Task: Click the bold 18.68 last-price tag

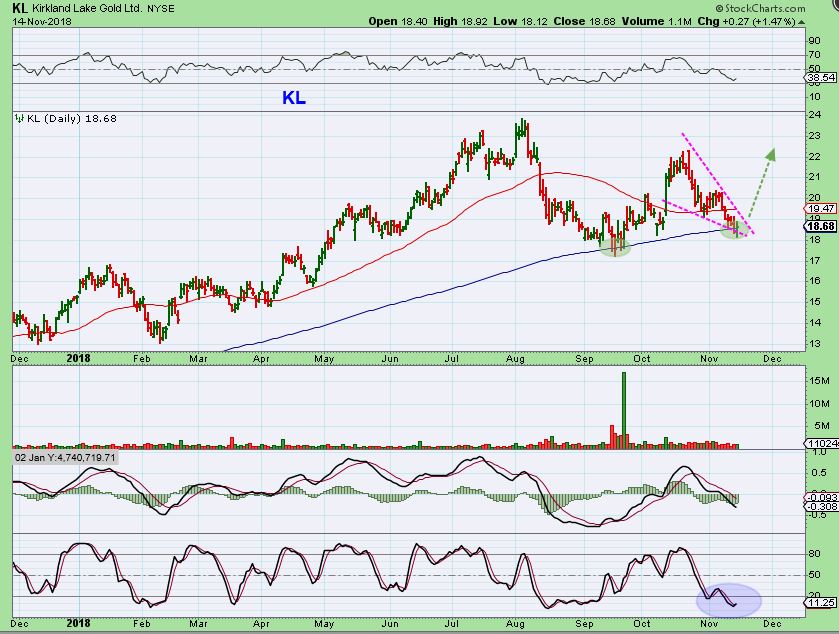Action: pyautogui.click(x=821, y=226)
